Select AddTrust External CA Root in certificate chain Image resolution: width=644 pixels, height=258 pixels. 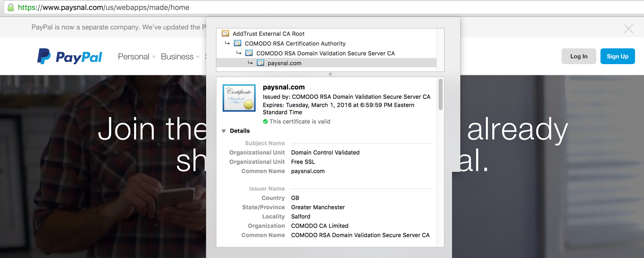pyautogui.click(x=326, y=33)
